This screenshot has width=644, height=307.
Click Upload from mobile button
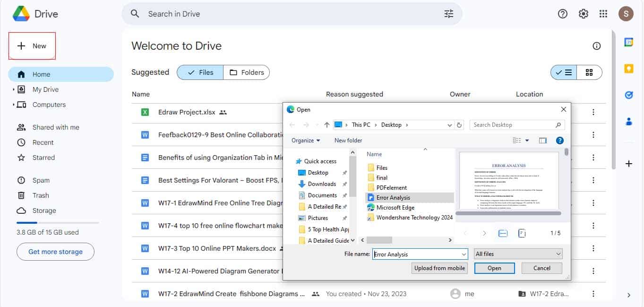pyautogui.click(x=439, y=268)
